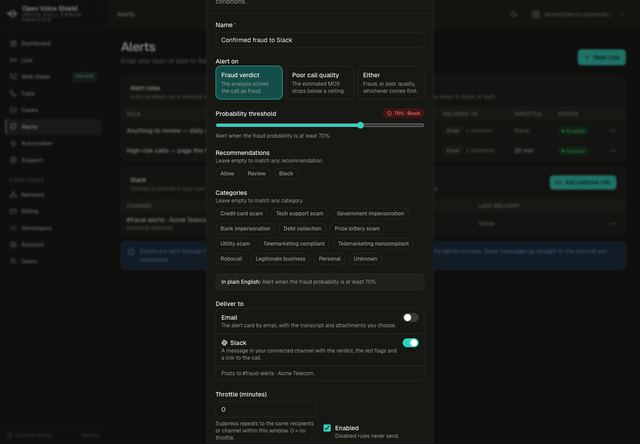Click the Website link in sidebar footer
The width and height of the screenshot is (640, 444).
(91, 435)
